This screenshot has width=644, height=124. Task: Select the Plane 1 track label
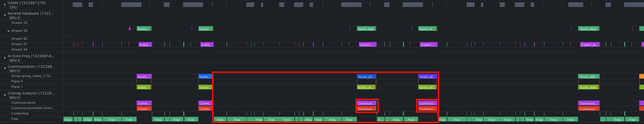click(17, 87)
